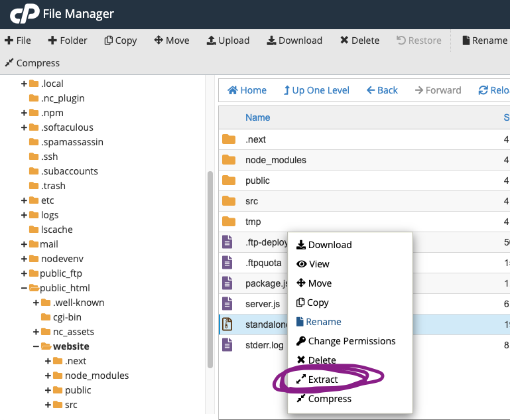Click the package.json file icon

click(227, 283)
